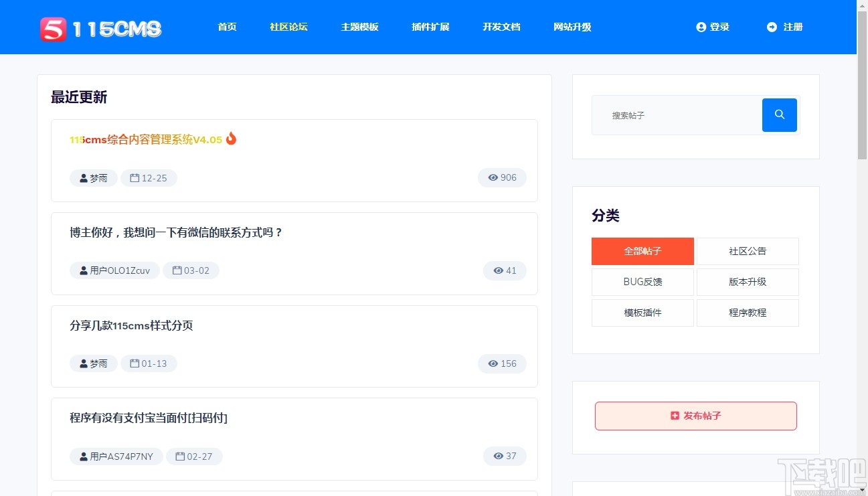Click the plus icon on 发布帖子

pyautogui.click(x=675, y=416)
